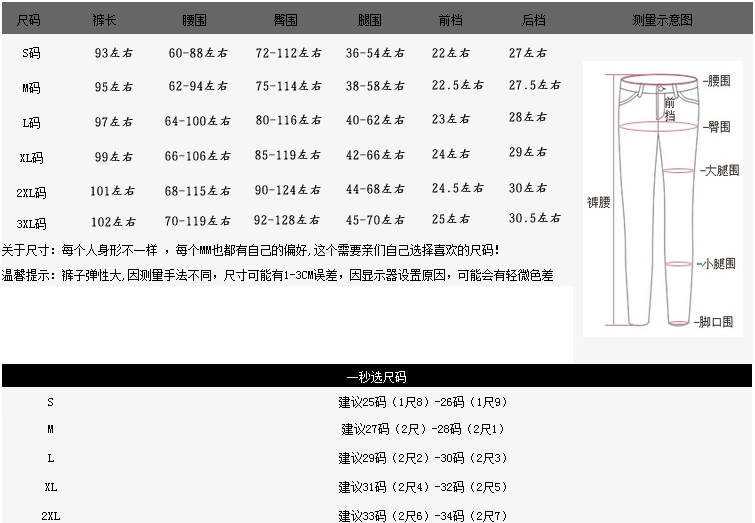Click the 24.5左右 front rise cell
Viewport: 755px width, 523px height.
(x=457, y=188)
